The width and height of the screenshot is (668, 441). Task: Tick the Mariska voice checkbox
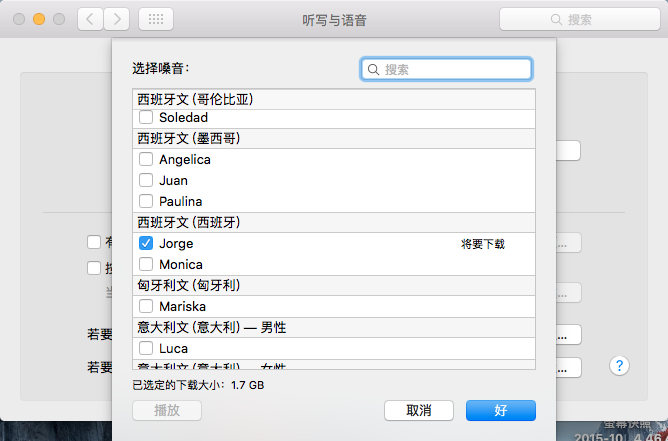pyautogui.click(x=146, y=307)
